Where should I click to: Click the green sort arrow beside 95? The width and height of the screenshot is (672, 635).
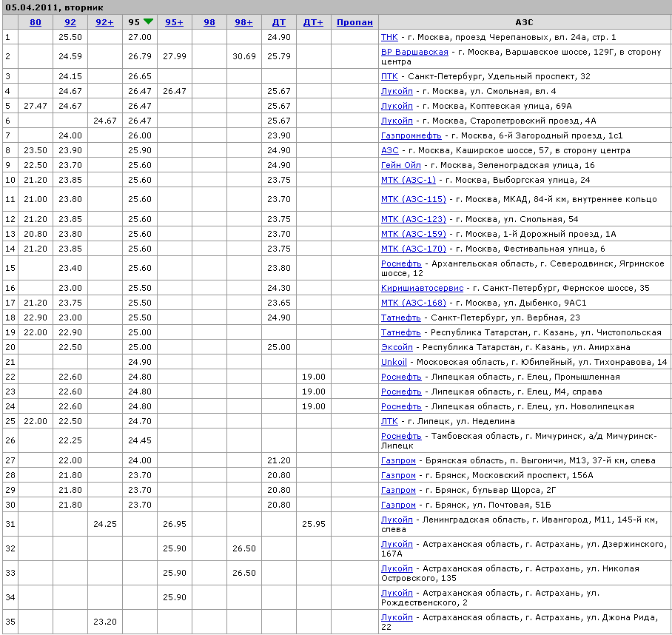[x=148, y=21]
